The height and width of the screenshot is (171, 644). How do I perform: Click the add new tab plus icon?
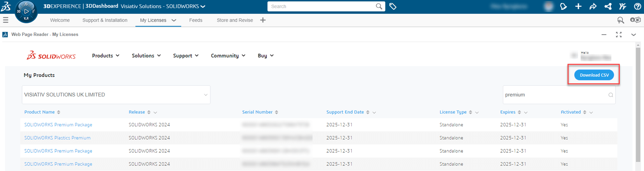pyautogui.click(x=263, y=20)
